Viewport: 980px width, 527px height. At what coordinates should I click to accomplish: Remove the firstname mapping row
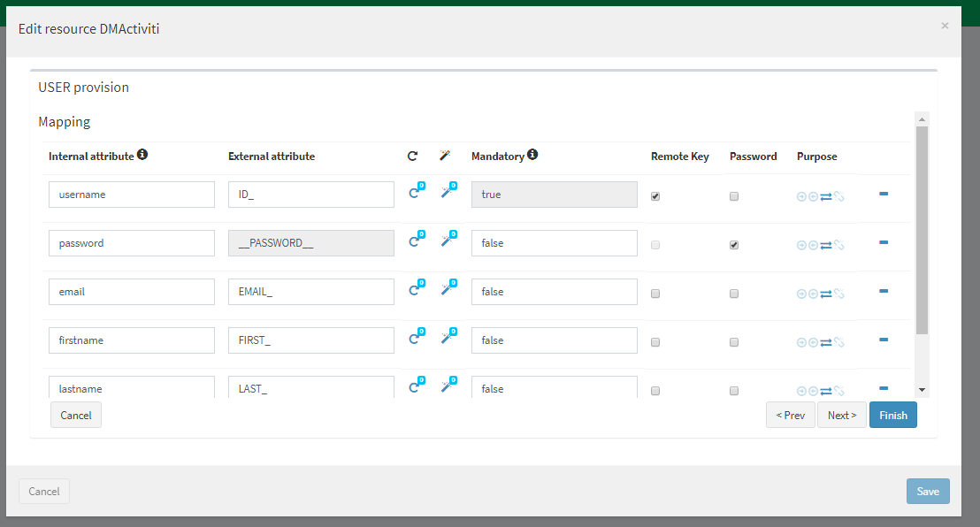(x=884, y=340)
